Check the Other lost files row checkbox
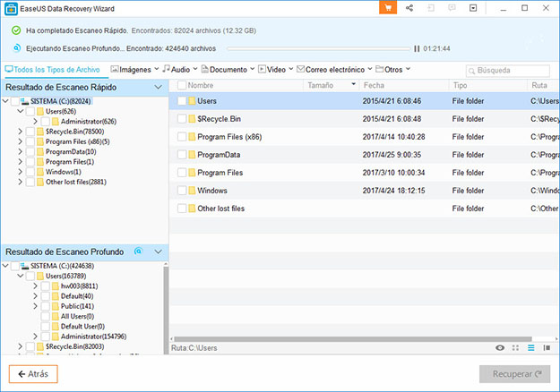Image resolution: width=560 pixels, height=392 pixels. (x=182, y=209)
